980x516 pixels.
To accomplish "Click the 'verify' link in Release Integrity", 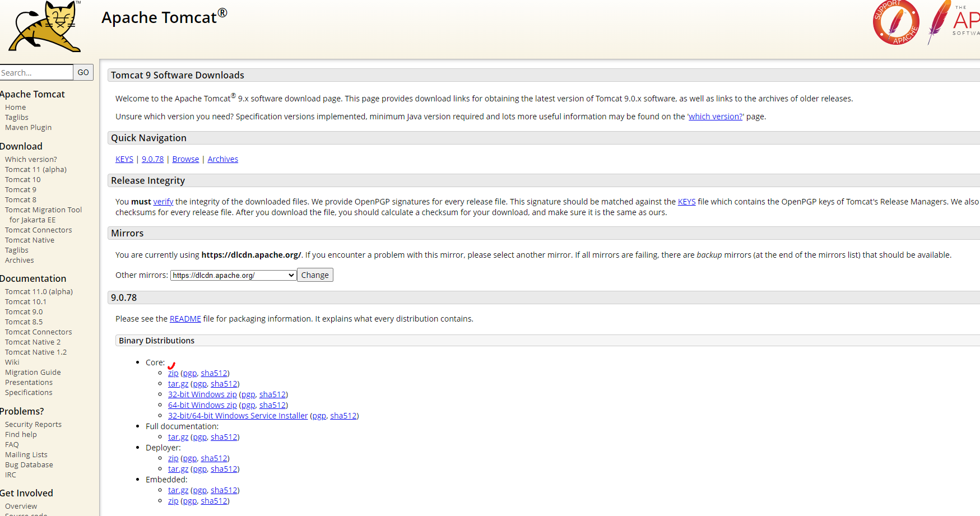I will [163, 202].
